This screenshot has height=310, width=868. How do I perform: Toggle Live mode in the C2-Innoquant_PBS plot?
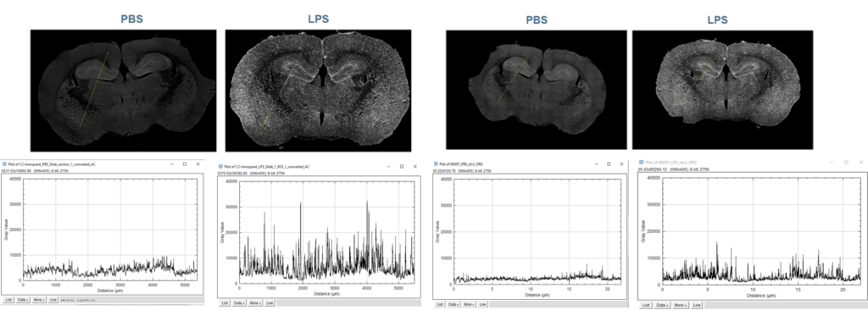[53, 299]
